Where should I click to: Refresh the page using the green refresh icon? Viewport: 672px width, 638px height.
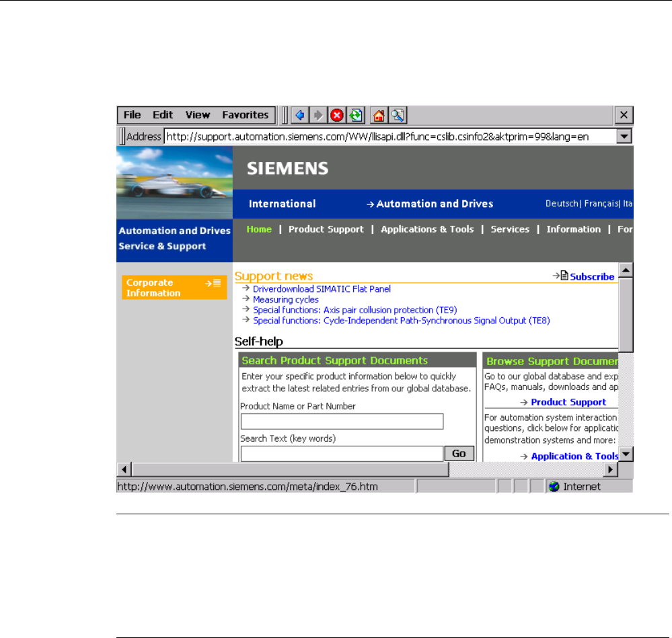(356, 115)
